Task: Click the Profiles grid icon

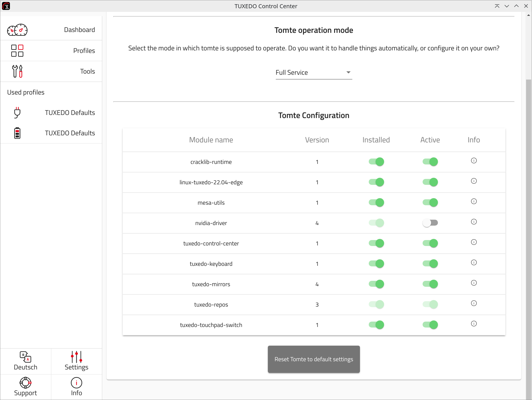Action: 17,51
